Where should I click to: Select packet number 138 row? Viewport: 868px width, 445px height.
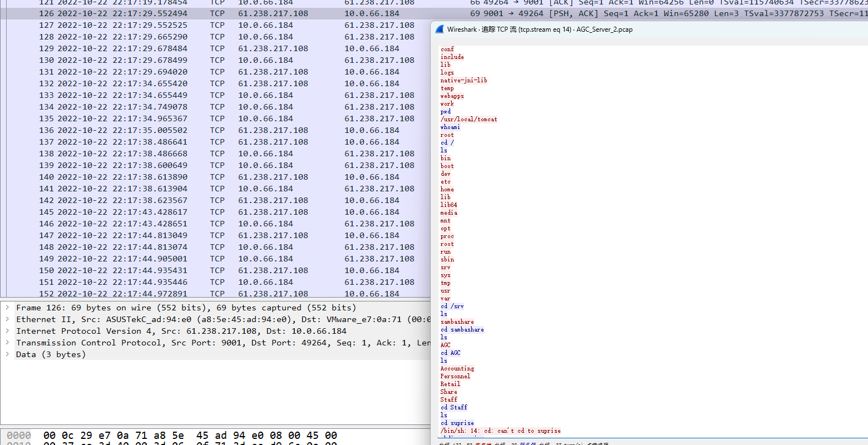(215, 154)
